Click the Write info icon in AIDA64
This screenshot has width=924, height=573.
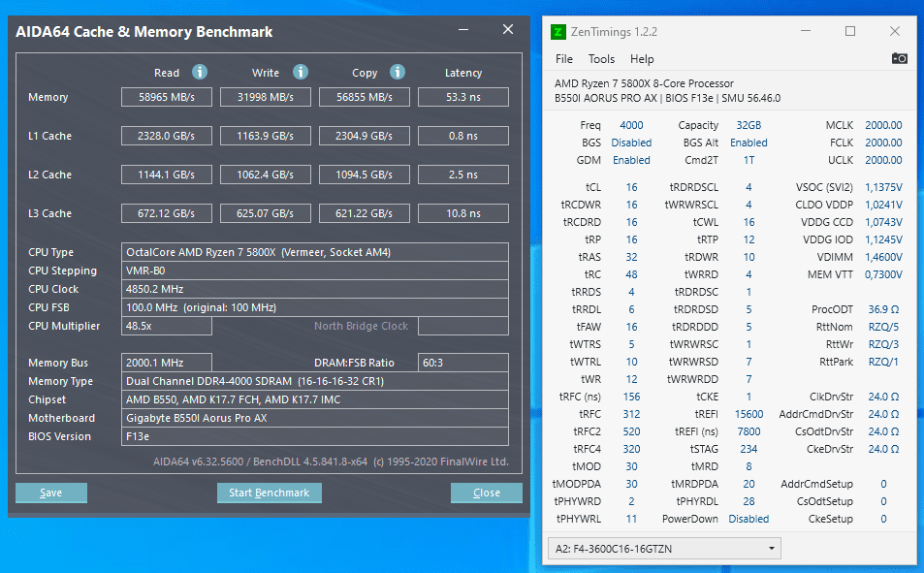(301, 72)
